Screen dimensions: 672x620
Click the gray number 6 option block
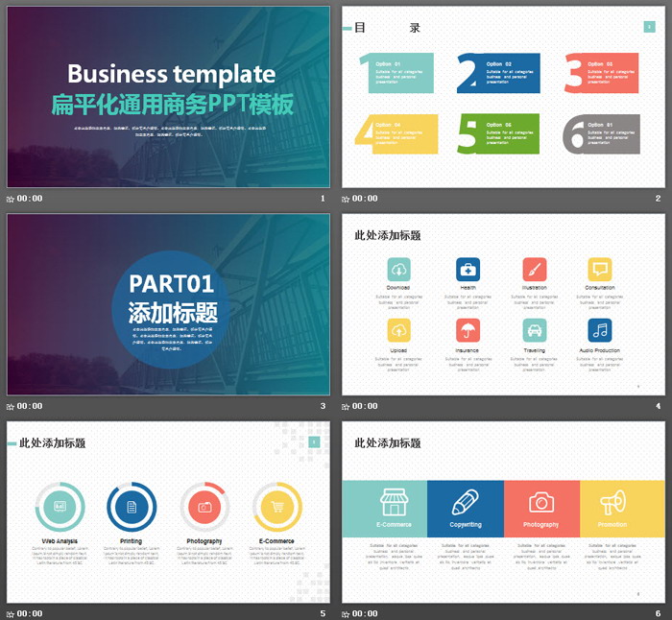602,133
